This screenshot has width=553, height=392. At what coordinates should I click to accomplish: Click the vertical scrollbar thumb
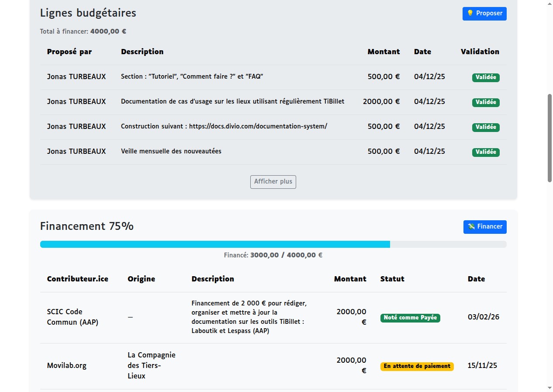550,138
